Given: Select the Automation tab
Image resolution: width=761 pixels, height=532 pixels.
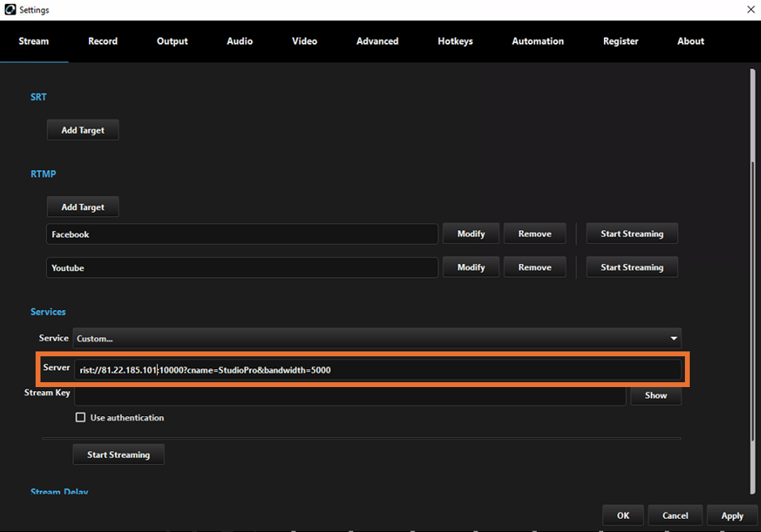Looking at the screenshot, I should pyautogui.click(x=538, y=40).
